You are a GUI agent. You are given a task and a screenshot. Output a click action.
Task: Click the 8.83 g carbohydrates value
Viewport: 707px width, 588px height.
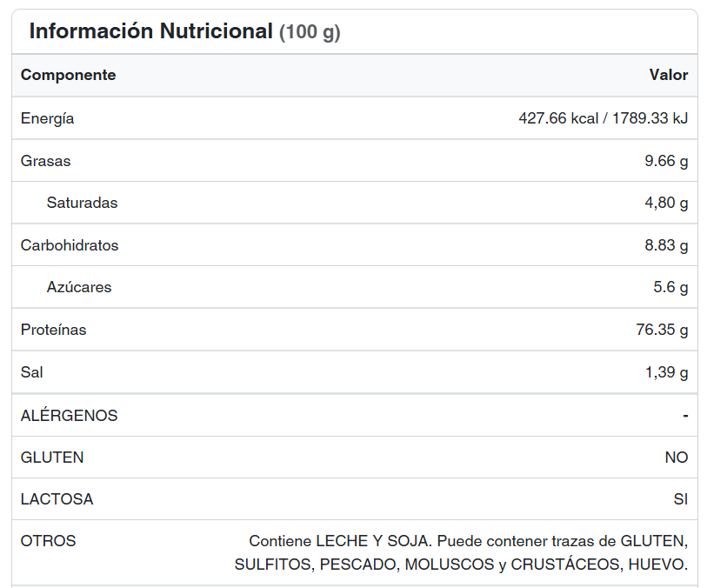(666, 245)
